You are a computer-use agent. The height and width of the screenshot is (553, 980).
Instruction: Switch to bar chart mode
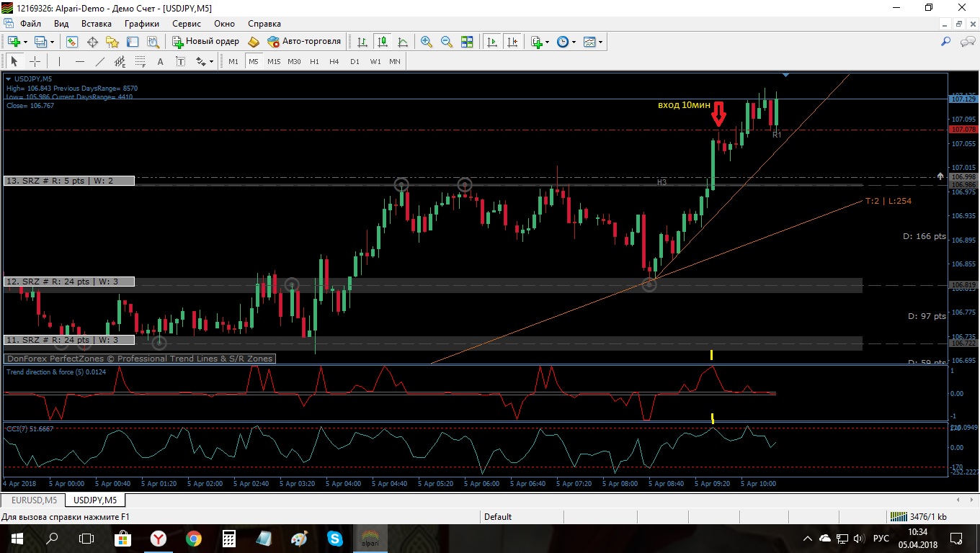coord(362,42)
